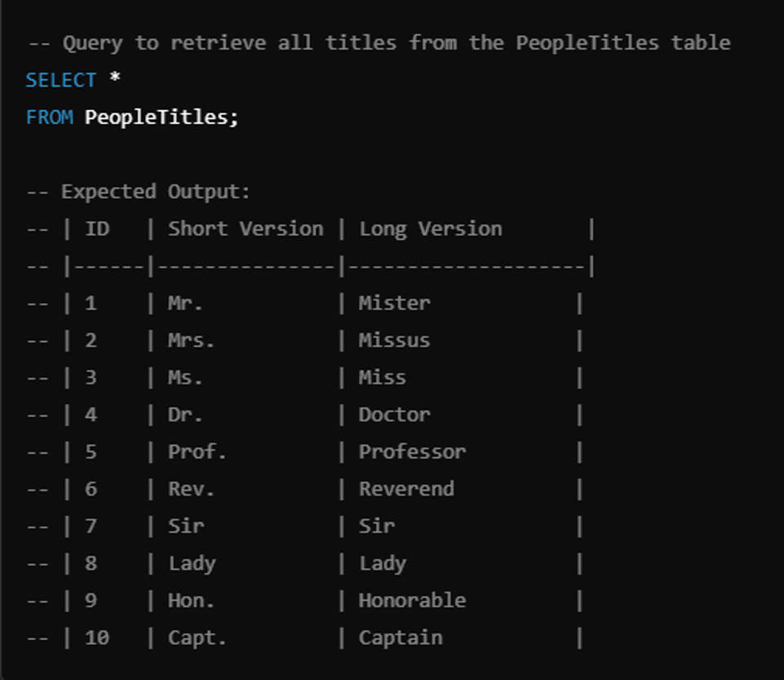Screen dimensions: 784x680
Task: Click the "Rev." short version entry
Action: [x=192, y=490]
